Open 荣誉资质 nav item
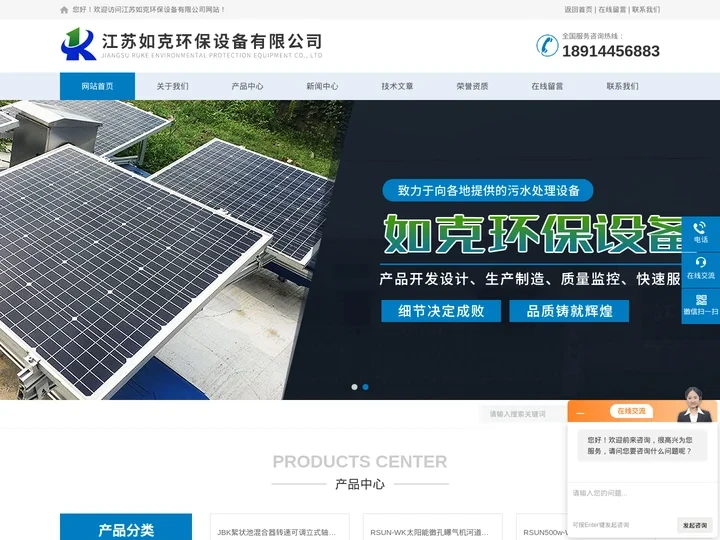This screenshot has height=540, width=720. (x=472, y=86)
